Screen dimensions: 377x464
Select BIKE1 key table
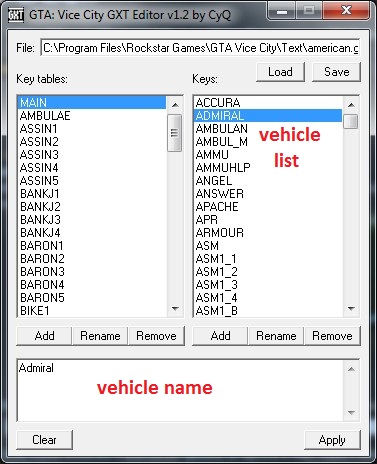tap(92, 310)
